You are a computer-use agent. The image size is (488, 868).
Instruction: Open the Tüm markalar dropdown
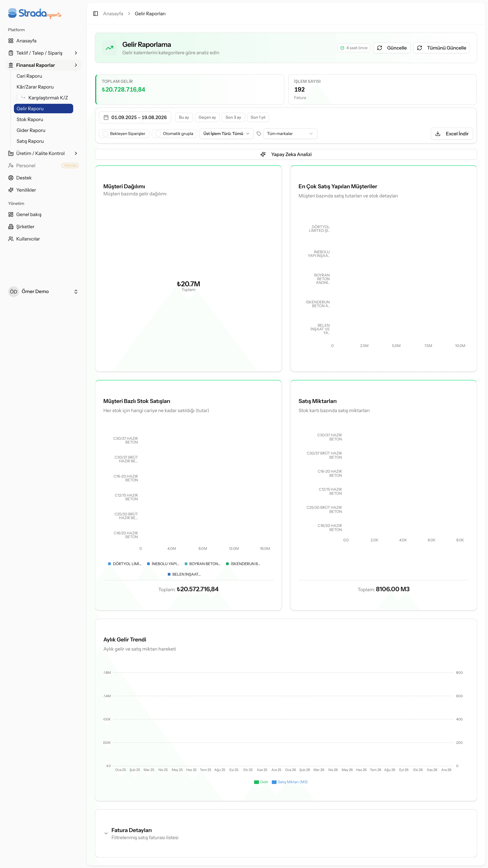click(290, 134)
